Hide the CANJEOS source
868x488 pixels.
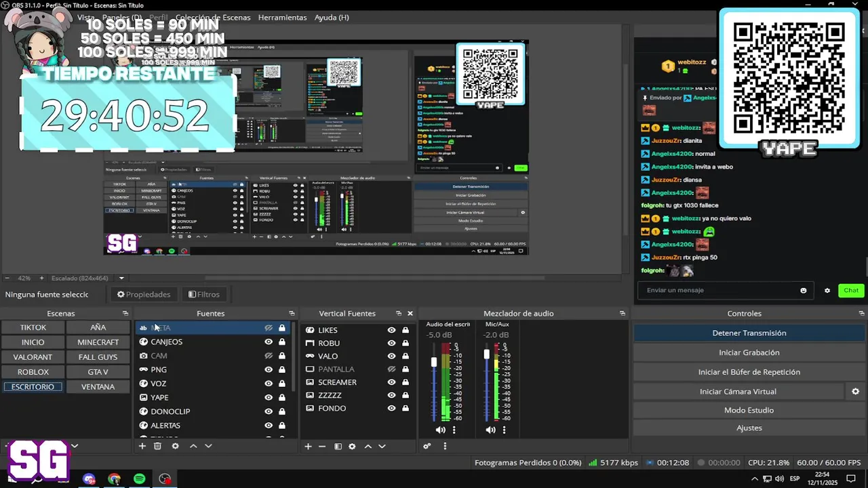tap(269, 342)
